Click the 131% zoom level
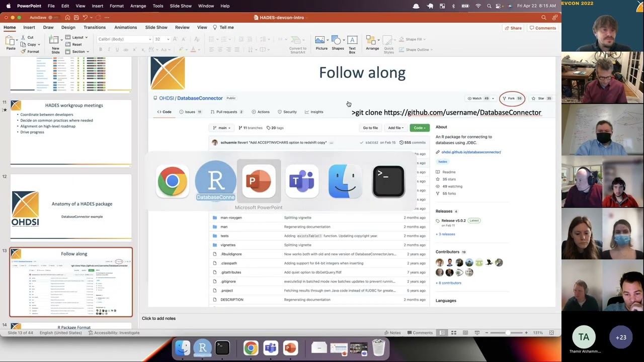This screenshot has width=644, height=362. point(538,333)
